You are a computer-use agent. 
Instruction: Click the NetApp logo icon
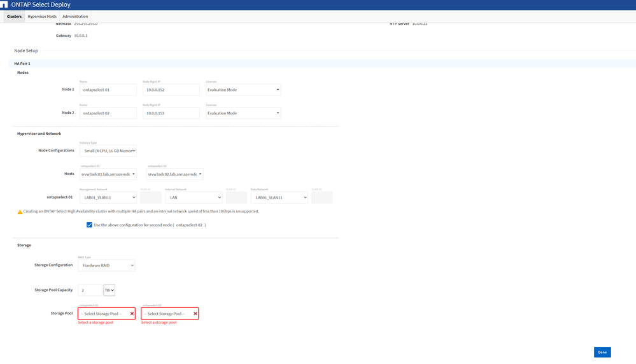4,4
